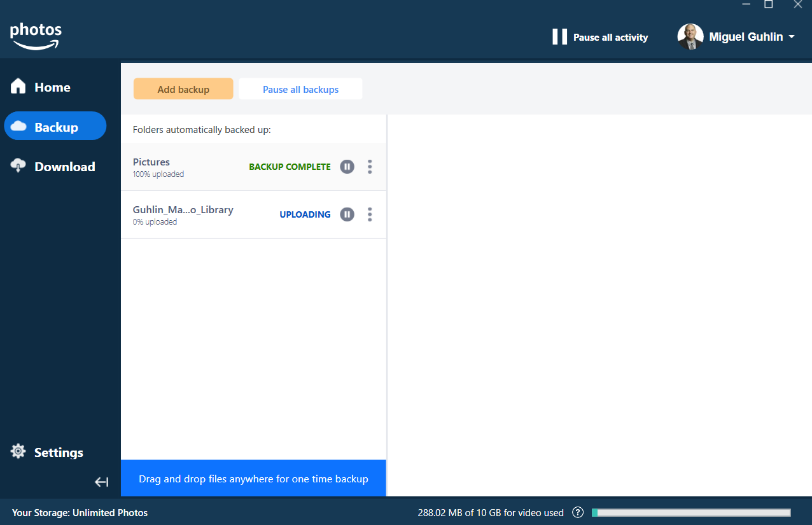Minimize the Amazon Photos window
812x525 pixels.
746,4
